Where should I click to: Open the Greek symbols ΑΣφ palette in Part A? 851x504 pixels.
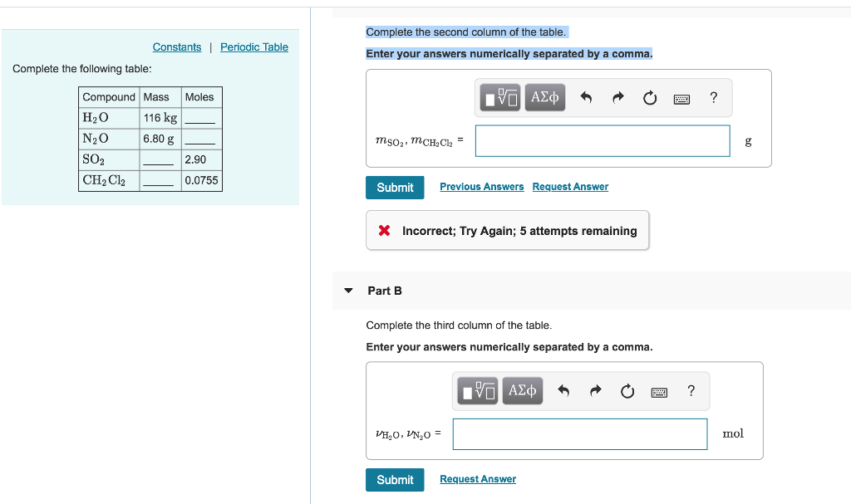544,97
